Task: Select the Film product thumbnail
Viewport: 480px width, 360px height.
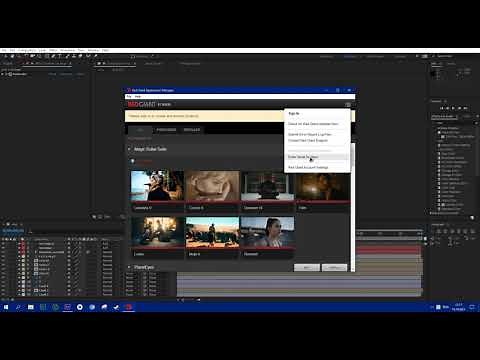Action: pyautogui.click(x=323, y=191)
